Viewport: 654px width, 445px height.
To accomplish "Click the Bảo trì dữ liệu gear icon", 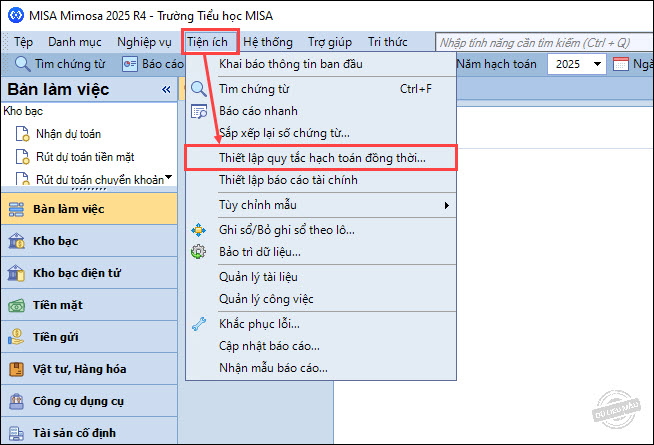I will tap(199, 252).
